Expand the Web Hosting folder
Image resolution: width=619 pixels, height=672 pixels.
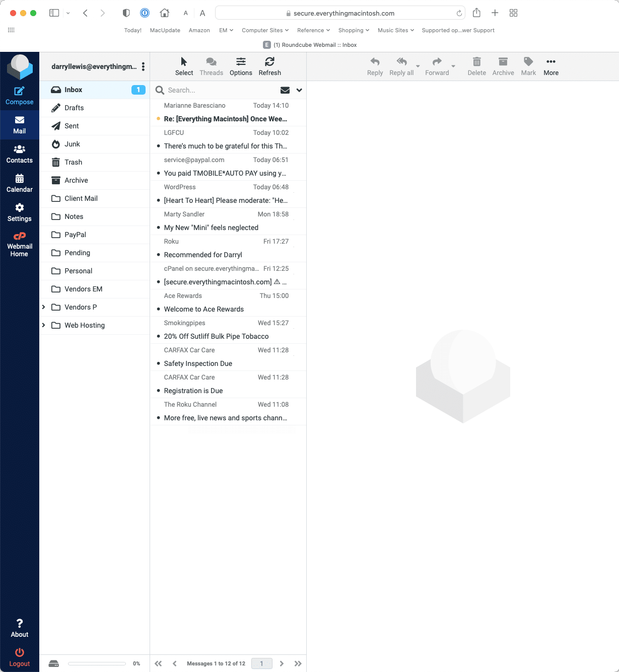[x=44, y=325]
